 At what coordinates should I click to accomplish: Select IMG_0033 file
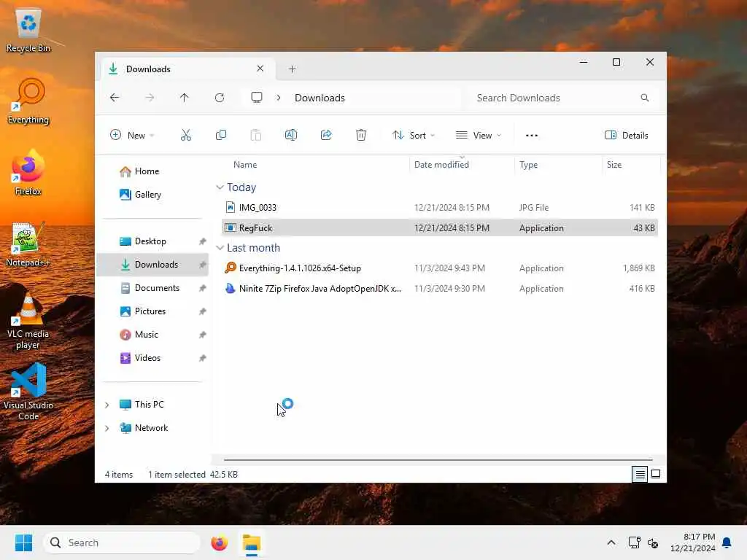[x=440, y=208]
